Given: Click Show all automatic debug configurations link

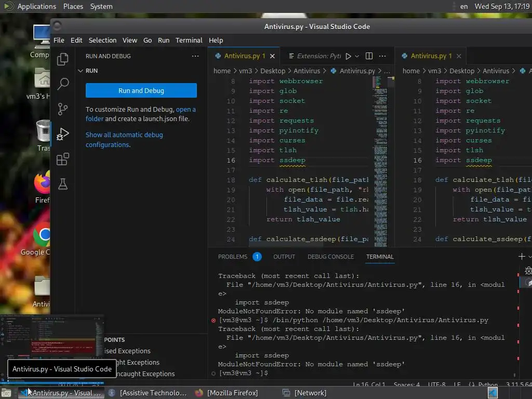Looking at the screenshot, I should pyautogui.click(x=124, y=140).
